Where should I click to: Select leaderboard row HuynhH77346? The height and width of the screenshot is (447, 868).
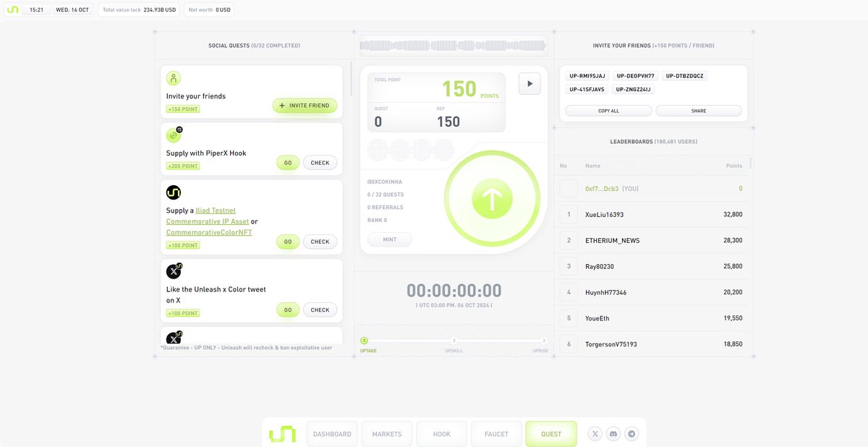point(654,292)
